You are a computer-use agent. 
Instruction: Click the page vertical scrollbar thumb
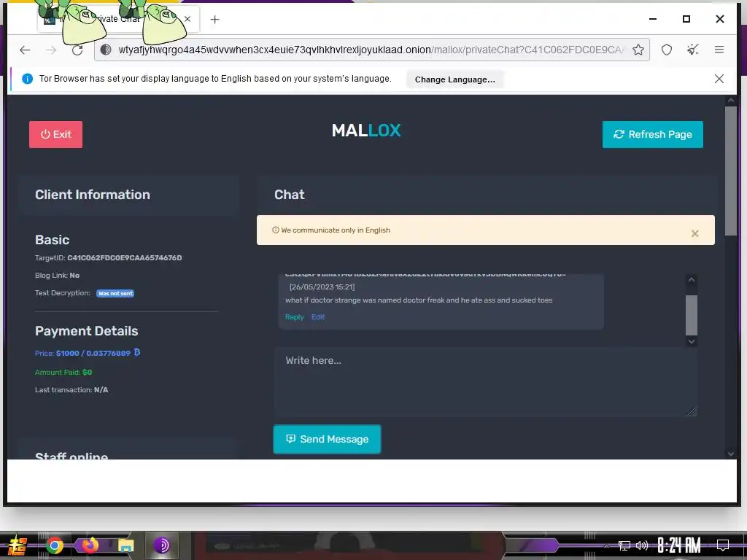point(730,171)
